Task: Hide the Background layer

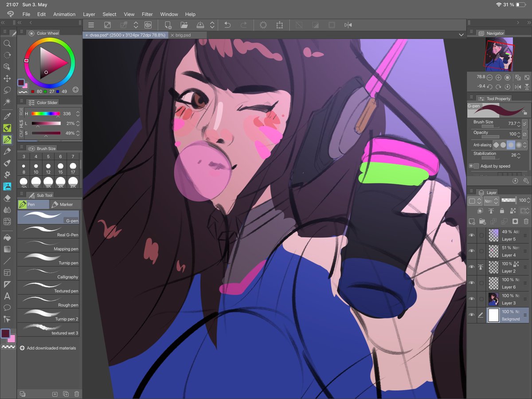Action: 472,315
